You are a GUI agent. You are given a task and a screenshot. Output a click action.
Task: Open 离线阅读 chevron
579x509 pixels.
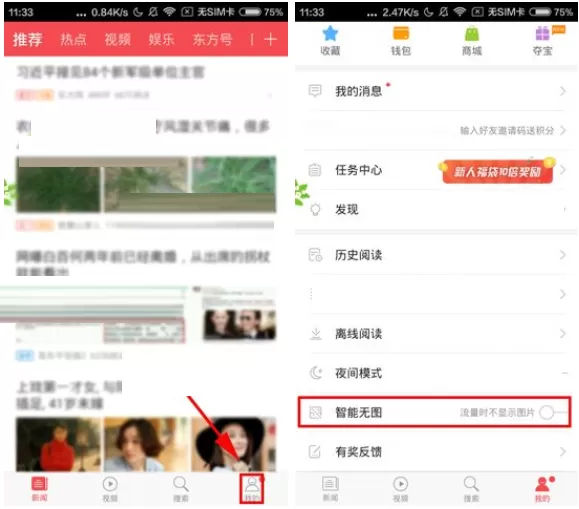click(x=563, y=334)
